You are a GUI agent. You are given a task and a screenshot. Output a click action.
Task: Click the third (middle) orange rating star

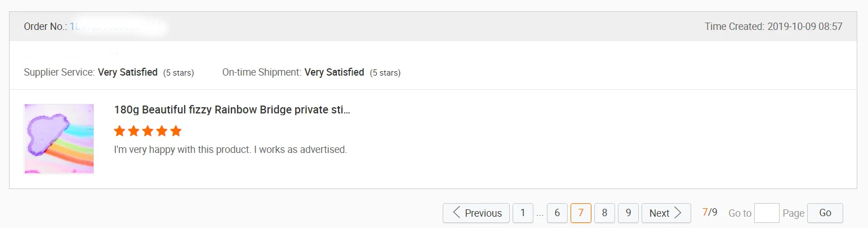(x=148, y=131)
